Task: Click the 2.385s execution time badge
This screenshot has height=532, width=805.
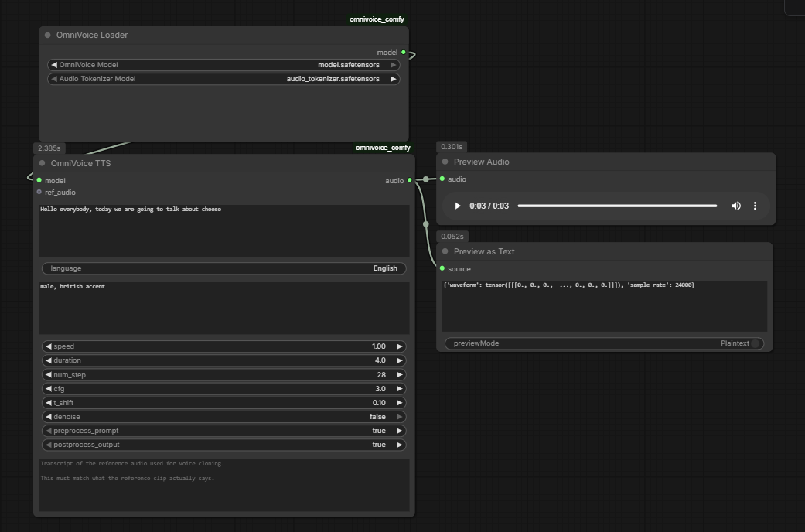Action: point(49,148)
